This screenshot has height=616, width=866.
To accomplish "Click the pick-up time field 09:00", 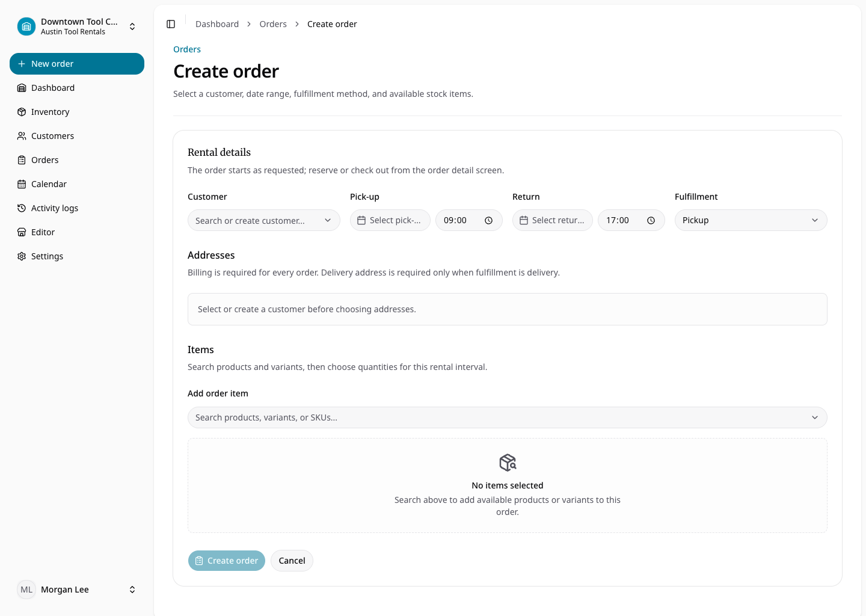I will (469, 220).
